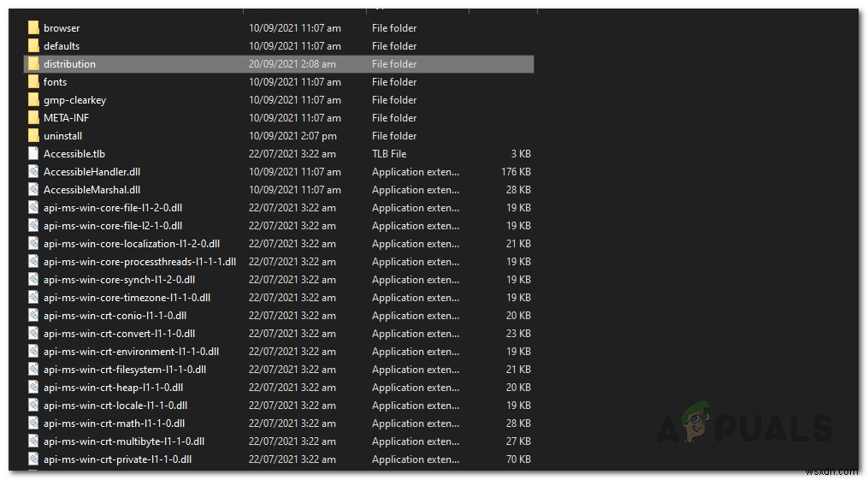Click the distribution folder icon
Viewport: 868px width, 480px height.
point(33,63)
